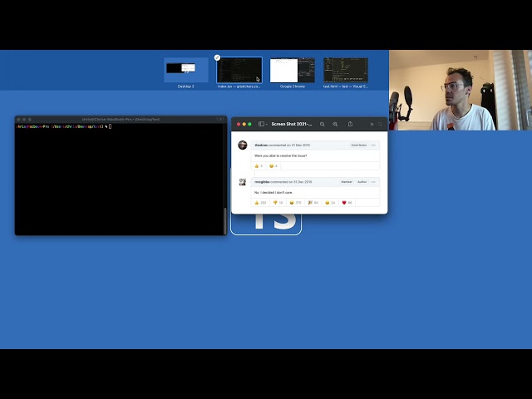Open the second comment's three-dot menu
Viewport: 532px width, 399px height.
[x=373, y=182]
